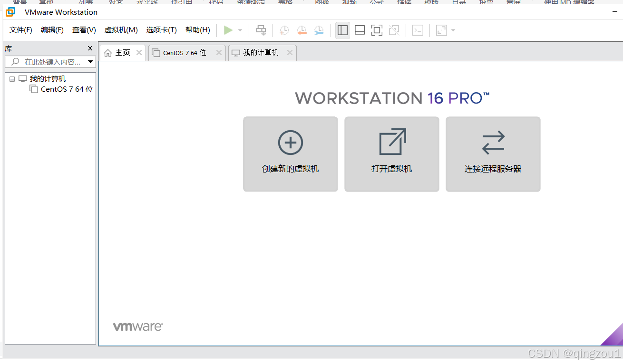
Task: Close the CentOS 7 64 位 tab
Action: 219,53
